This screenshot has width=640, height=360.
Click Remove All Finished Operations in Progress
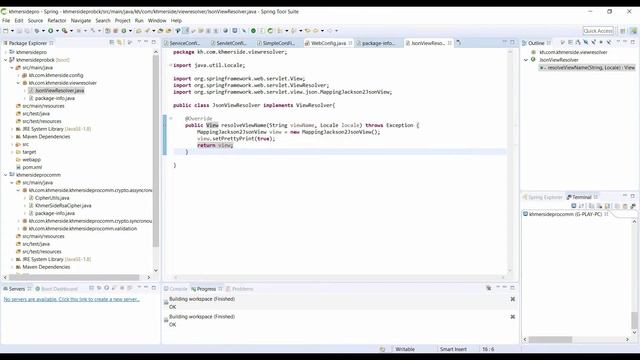489,288
